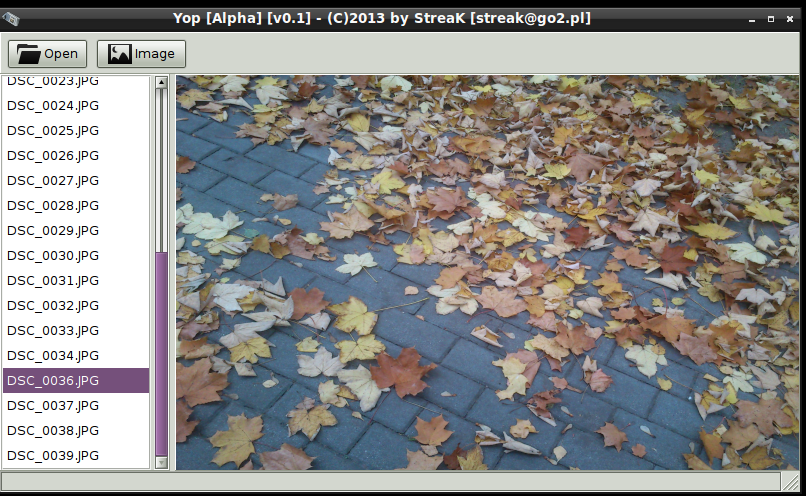This screenshot has height=496, width=806.
Task: Click the autumn leaves image preview
Action: (x=487, y=272)
